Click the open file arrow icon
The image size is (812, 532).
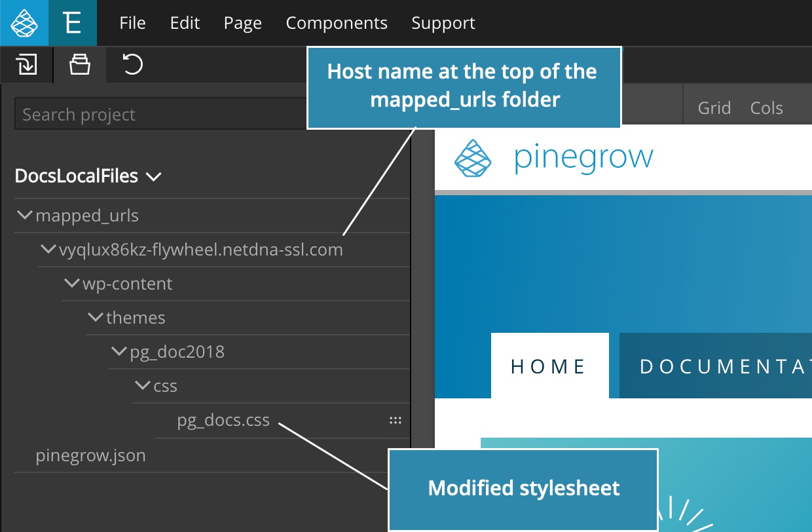[x=26, y=65]
